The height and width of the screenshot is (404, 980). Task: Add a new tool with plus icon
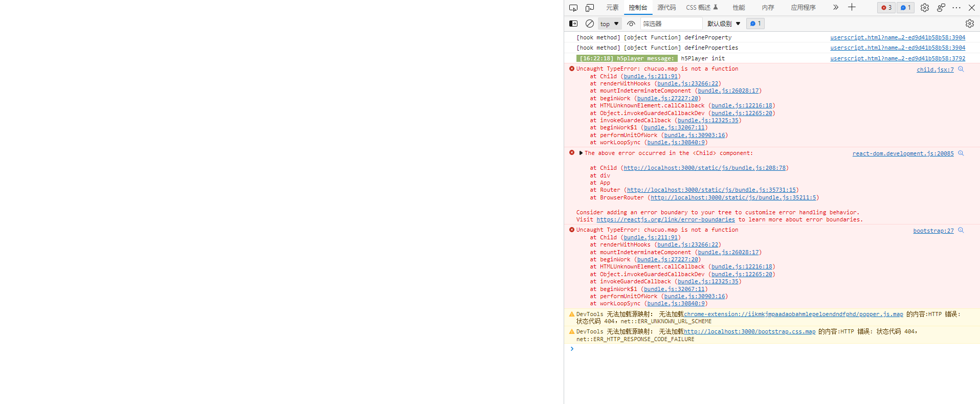pyautogui.click(x=852, y=7)
